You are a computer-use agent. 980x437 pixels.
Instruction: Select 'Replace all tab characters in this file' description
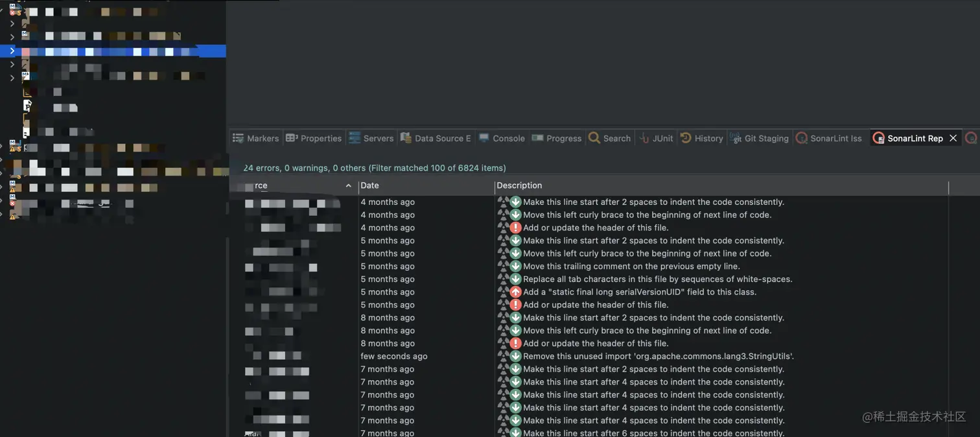pos(658,279)
